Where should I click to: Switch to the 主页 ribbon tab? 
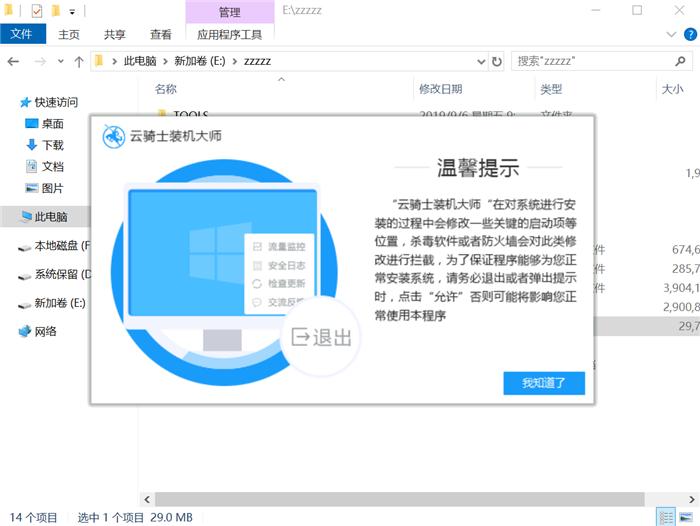pos(69,34)
